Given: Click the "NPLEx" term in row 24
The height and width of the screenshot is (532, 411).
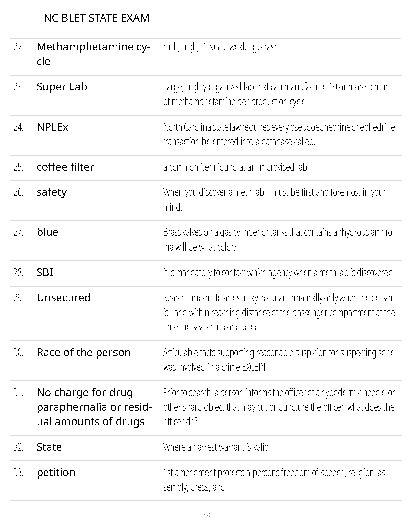Looking at the screenshot, I should (52, 127).
